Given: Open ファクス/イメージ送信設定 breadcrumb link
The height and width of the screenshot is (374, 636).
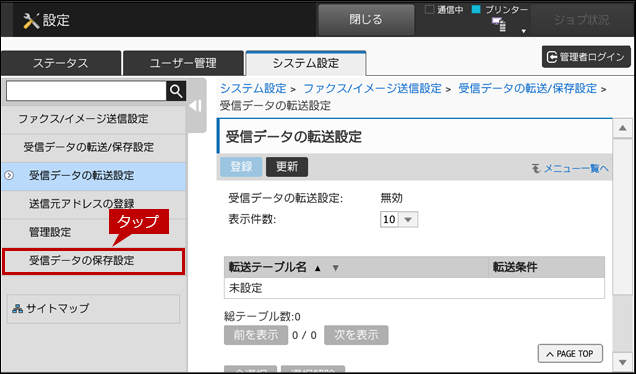Looking at the screenshot, I should click(372, 88).
